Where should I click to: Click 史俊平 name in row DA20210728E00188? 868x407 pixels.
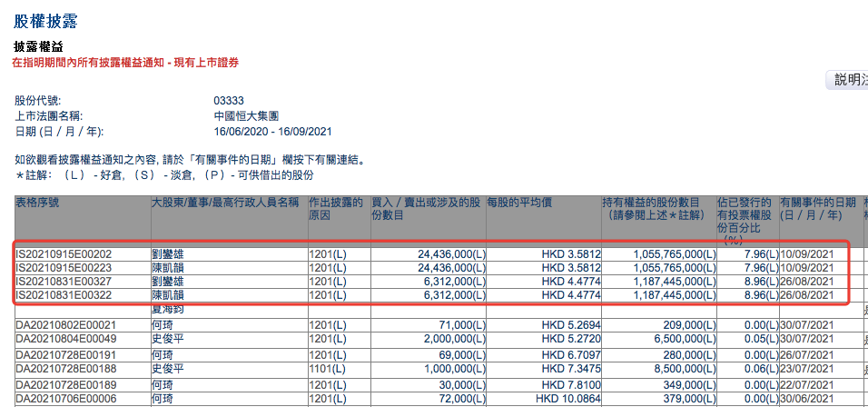click(168, 368)
